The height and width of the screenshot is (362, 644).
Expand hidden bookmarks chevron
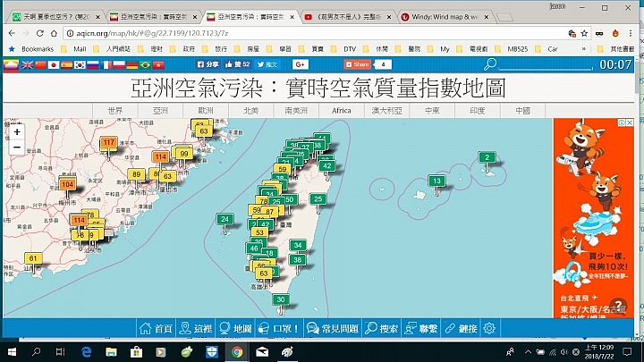click(x=583, y=49)
